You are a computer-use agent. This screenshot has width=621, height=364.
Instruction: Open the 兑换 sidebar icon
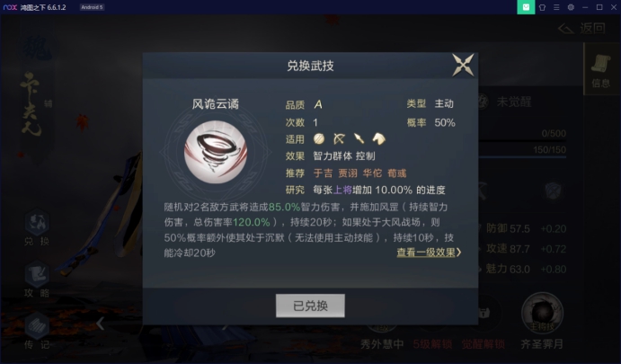(x=37, y=227)
